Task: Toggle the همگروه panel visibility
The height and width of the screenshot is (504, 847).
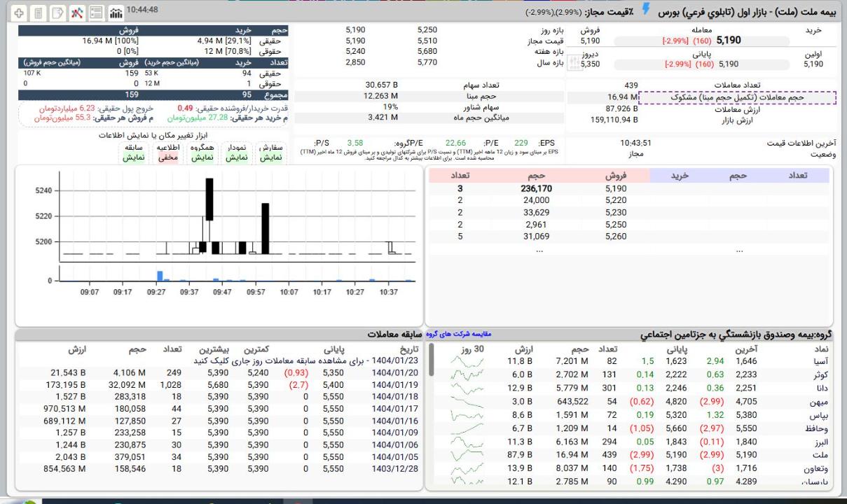Action: point(202,153)
